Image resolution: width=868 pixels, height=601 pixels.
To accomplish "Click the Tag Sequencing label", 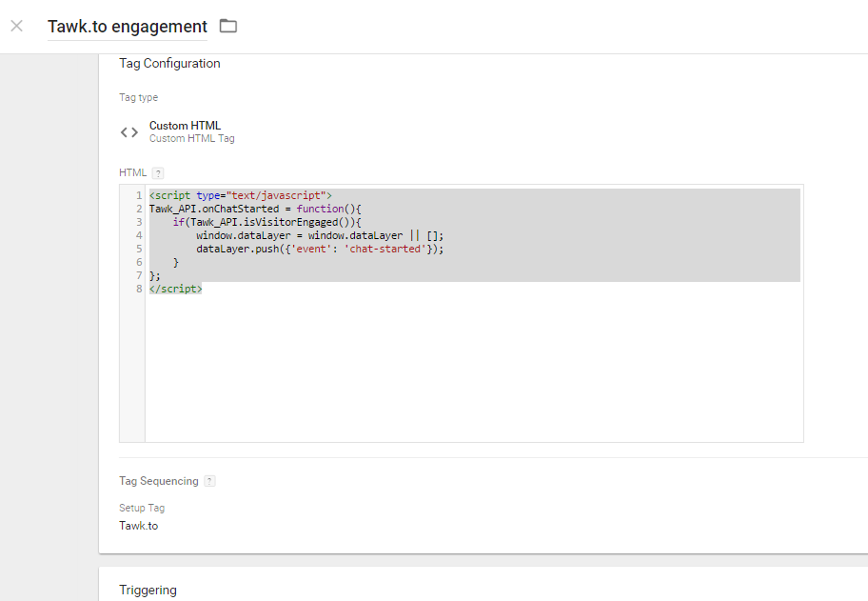I will pyautogui.click(x=158, y=481).
